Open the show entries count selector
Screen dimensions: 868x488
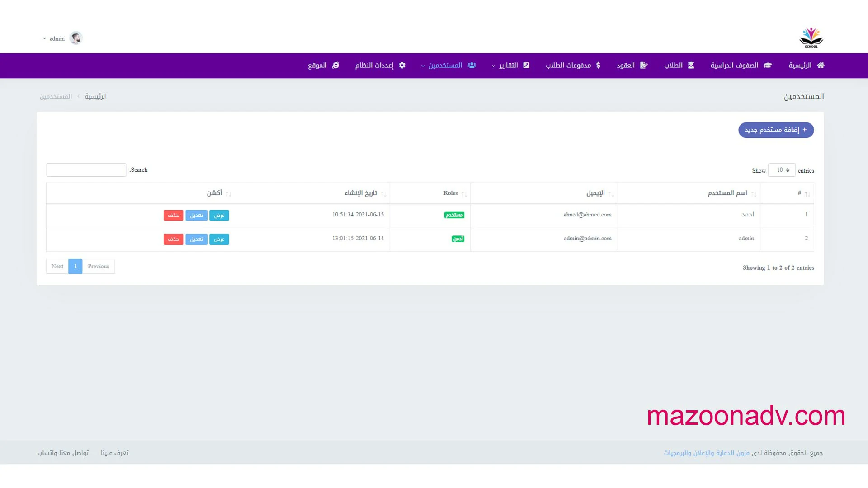tap(782, 170)
